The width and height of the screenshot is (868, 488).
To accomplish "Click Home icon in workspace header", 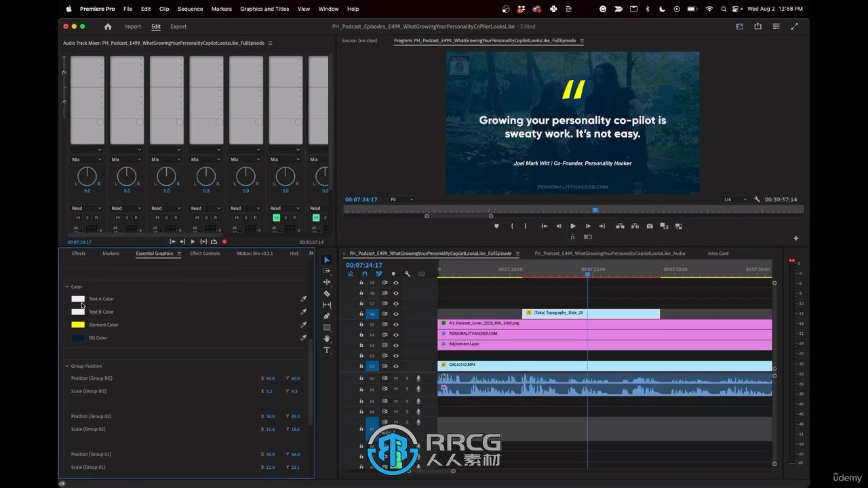I will 107,26.
